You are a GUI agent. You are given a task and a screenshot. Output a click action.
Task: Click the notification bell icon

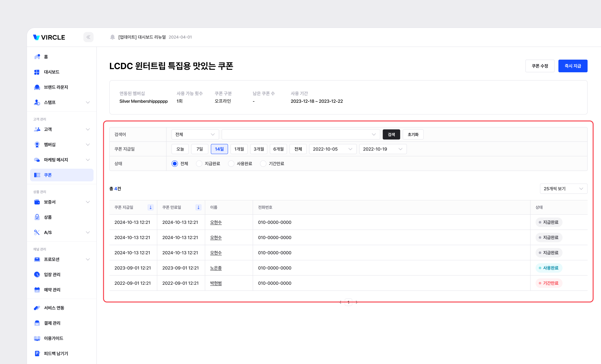[x=112, y=37]
